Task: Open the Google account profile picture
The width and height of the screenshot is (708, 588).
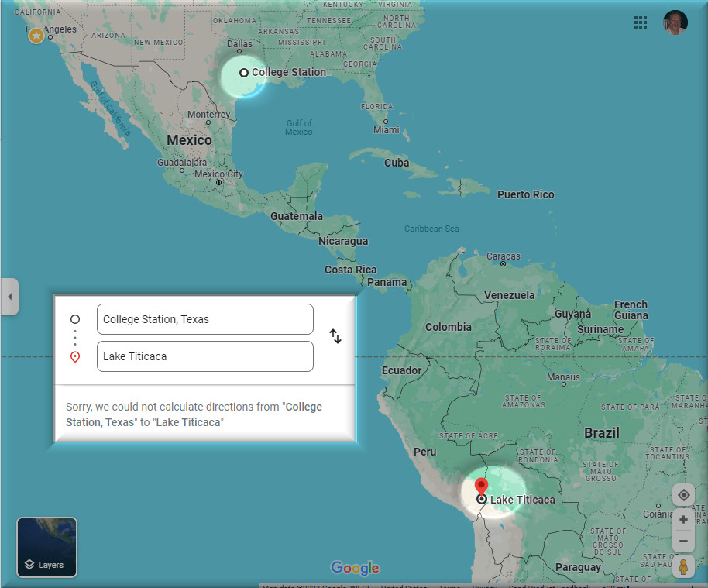Action: [675, 22]
